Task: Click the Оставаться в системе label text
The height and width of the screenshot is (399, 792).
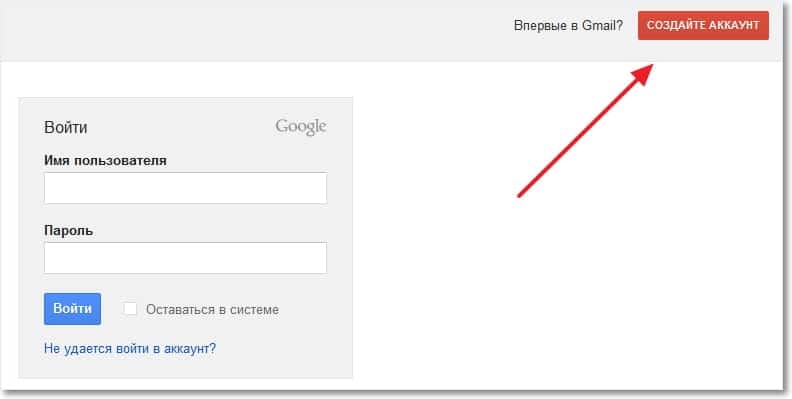Action: (x=212, y=310)
